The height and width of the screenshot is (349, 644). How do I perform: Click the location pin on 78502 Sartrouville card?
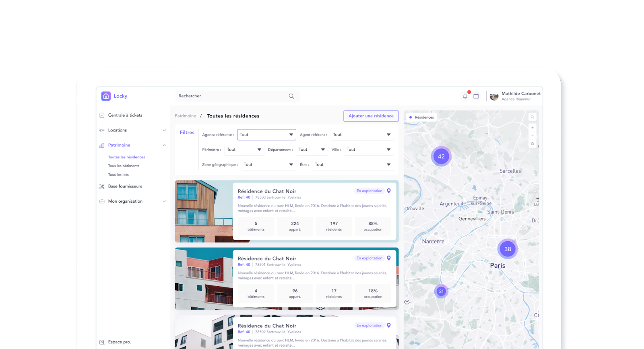[x=389, y=325]
